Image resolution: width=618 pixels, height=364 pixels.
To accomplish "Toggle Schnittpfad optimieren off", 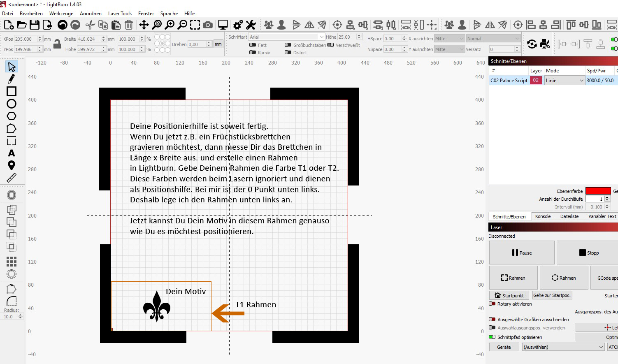I will [x=492, y=337].
